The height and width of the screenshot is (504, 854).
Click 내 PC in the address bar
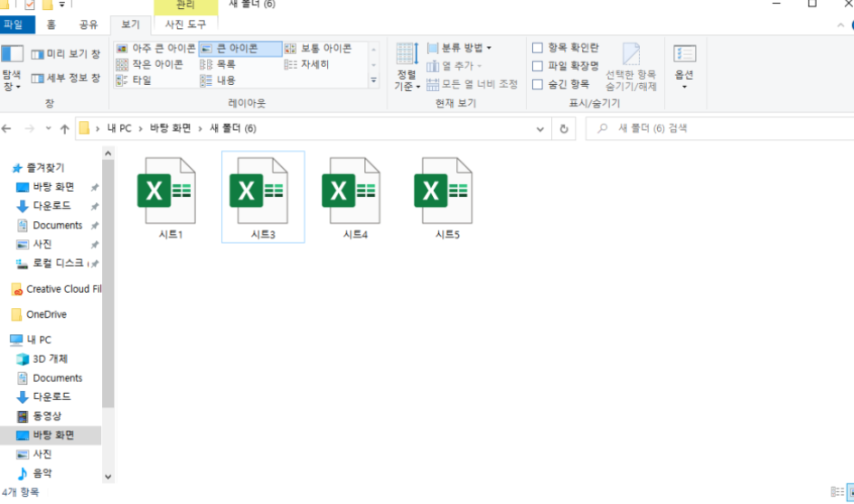(x=119, y=128)
